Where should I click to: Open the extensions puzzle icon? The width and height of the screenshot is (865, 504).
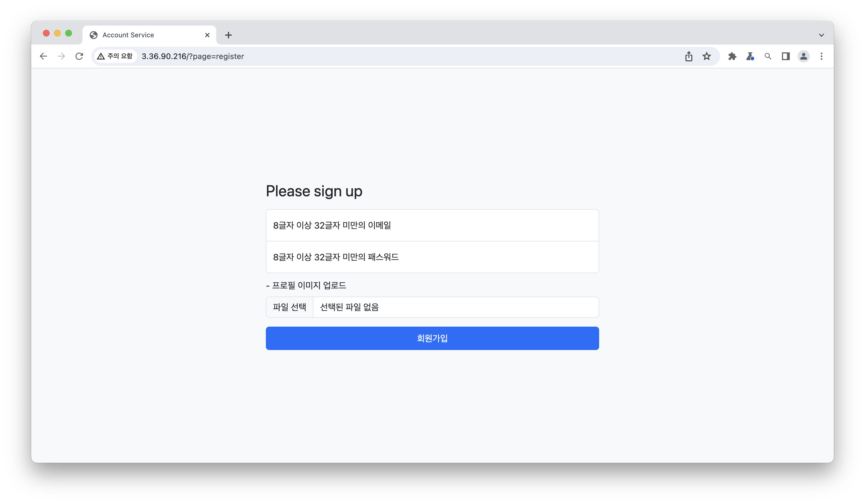coord(732,56)
